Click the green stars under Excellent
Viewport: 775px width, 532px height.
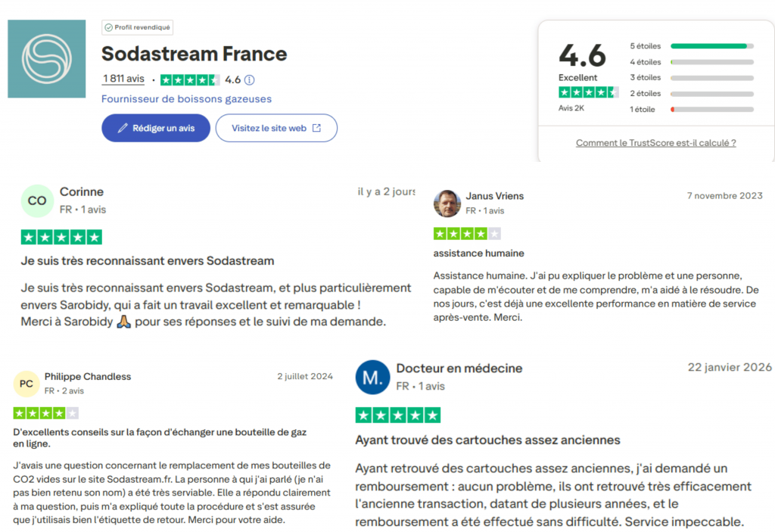[x=588, y=92]
